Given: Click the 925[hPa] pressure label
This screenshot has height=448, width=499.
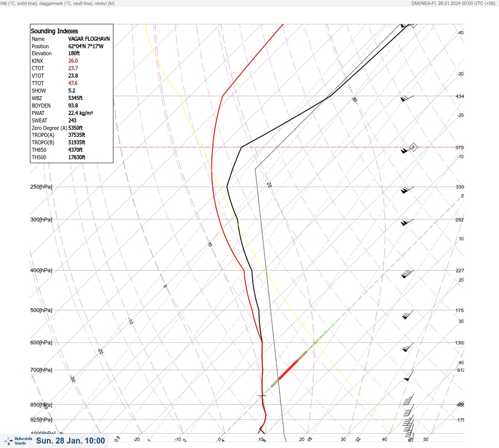Looking at the screenshot, I should (x=41, y=420).
